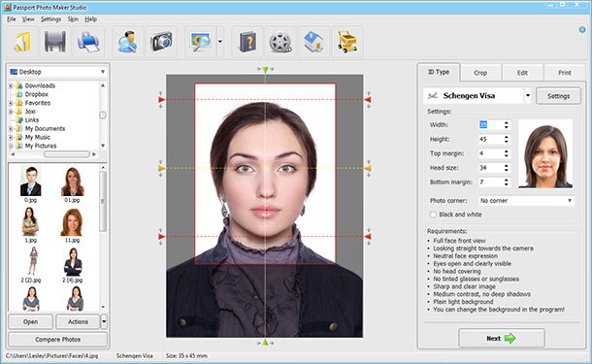Image resolution: width=592 pixels, height=364 pixels.
Task: Open video tutorial film reel icon
Action: [280, 42]
